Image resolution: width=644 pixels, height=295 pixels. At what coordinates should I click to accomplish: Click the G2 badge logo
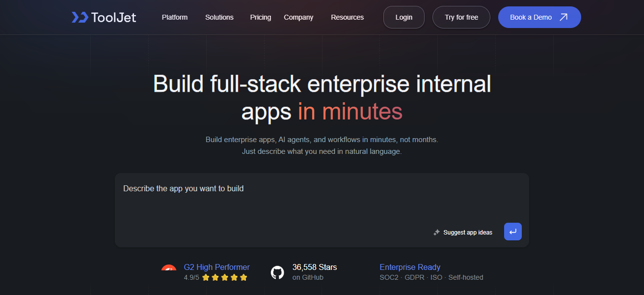(x=169, y=269)
